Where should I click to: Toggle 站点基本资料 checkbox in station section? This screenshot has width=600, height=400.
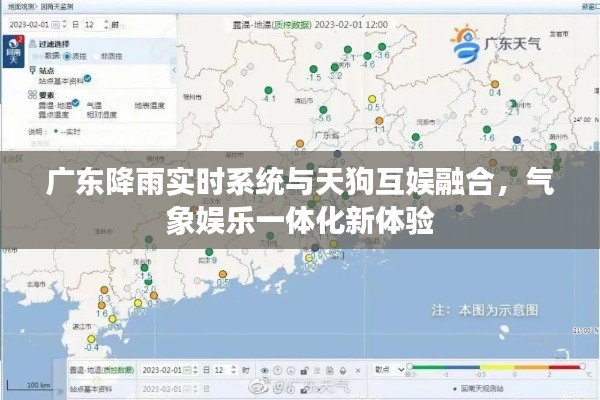[x=88, y=78]
